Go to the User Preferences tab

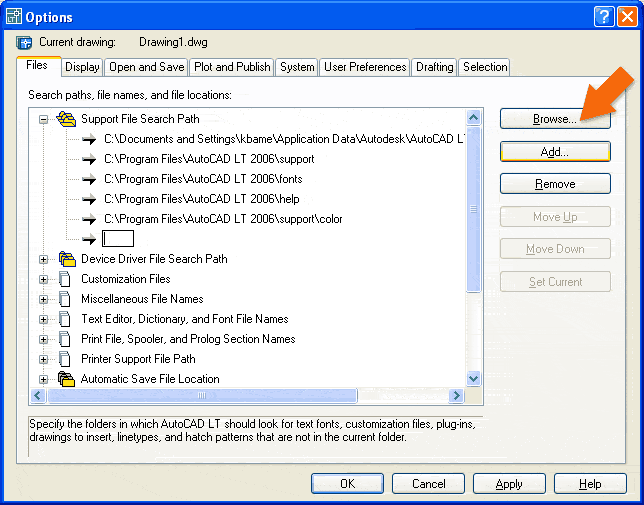pos(365,67)
